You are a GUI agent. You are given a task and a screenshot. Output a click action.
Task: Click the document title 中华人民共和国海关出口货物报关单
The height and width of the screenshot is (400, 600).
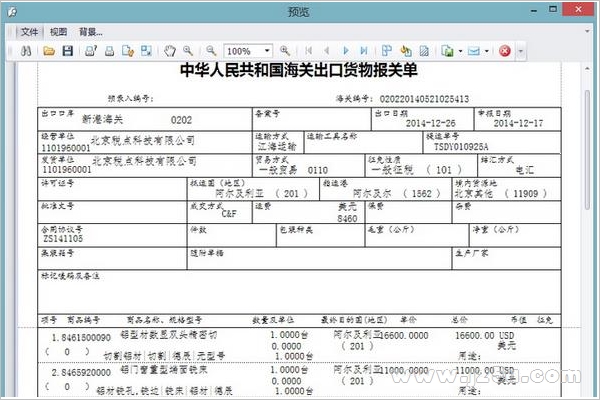point(298,70)
